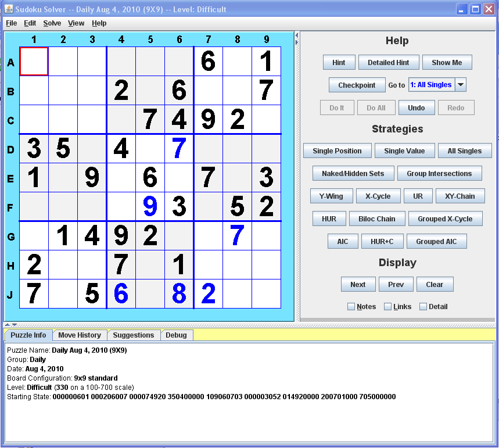
Task: Open the File menu
Action: [x=12, y=23]
